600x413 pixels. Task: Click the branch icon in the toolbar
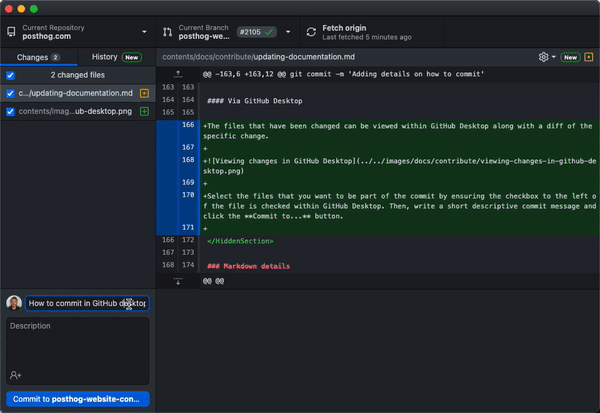[x=167, y=32]
